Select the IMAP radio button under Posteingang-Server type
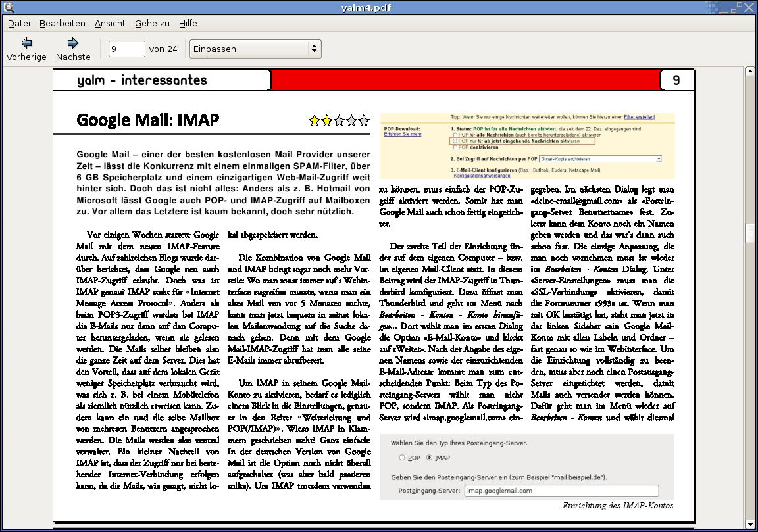Viewport: 758px width, 532px height. tap(429, 458)
